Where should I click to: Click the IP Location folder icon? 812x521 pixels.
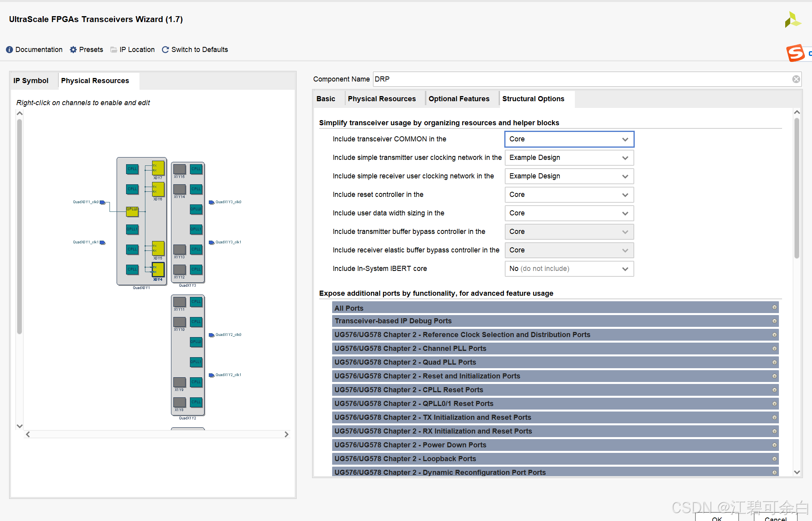114,50
